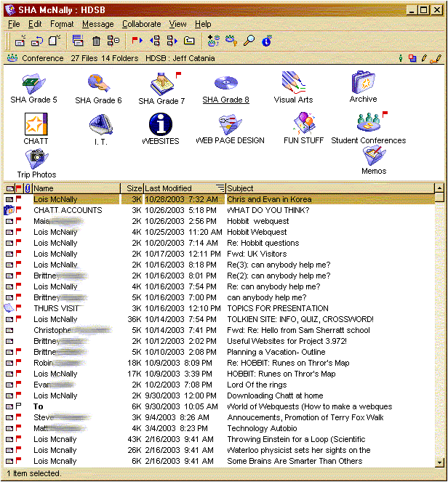Click the blue info icon in toolbar

(267, 41)
